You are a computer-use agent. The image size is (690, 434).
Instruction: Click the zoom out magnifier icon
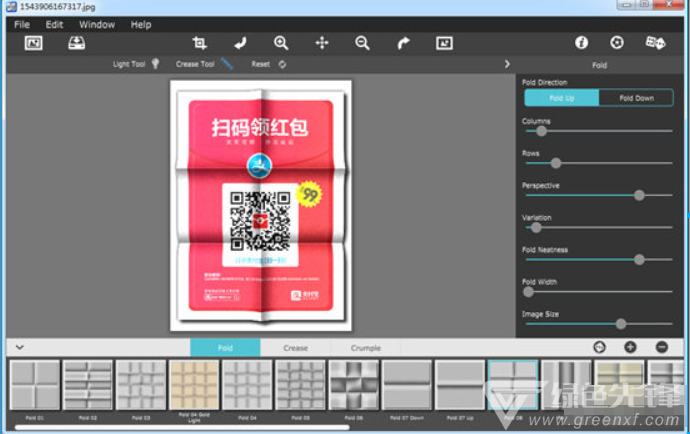point(362,43)
